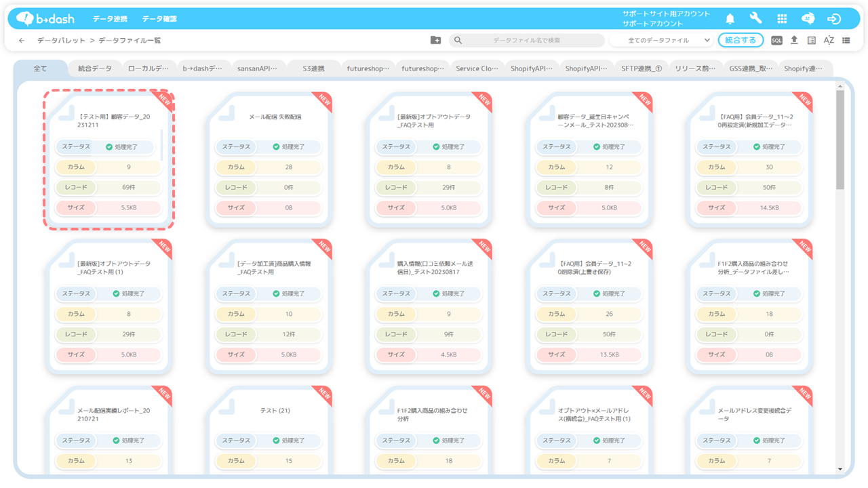Open the apps grid icon

[782, 19]
